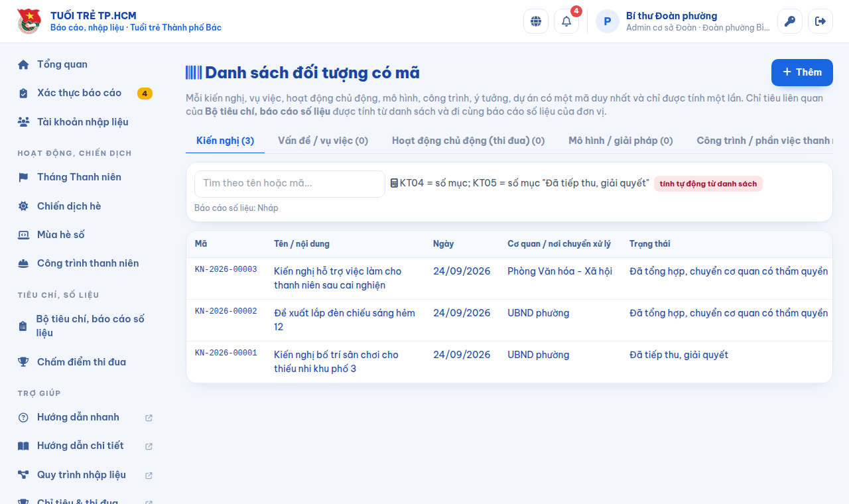
Task: Open external link icon beside Hướng dẫn nhanh
Action: (x=149, y=418)
